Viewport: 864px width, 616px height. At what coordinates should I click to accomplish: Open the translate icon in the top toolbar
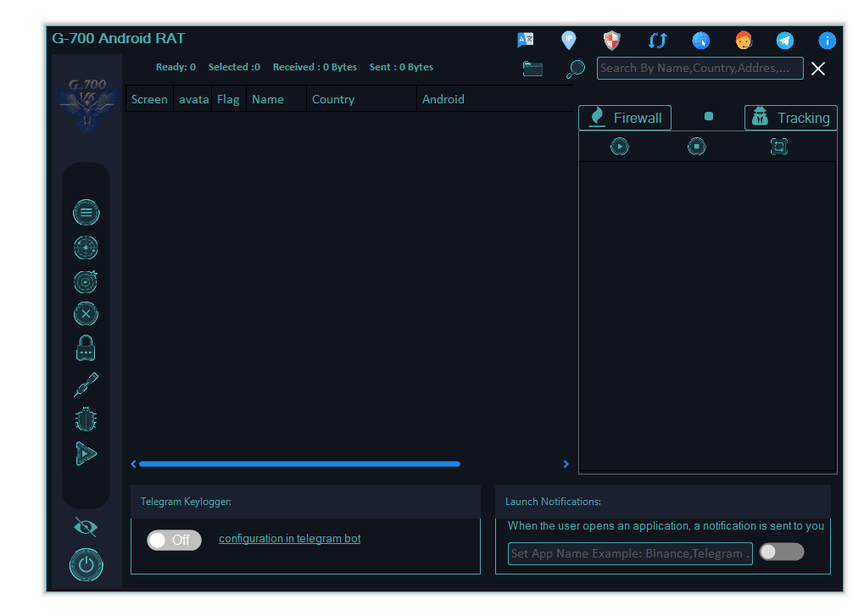point(525,40)
